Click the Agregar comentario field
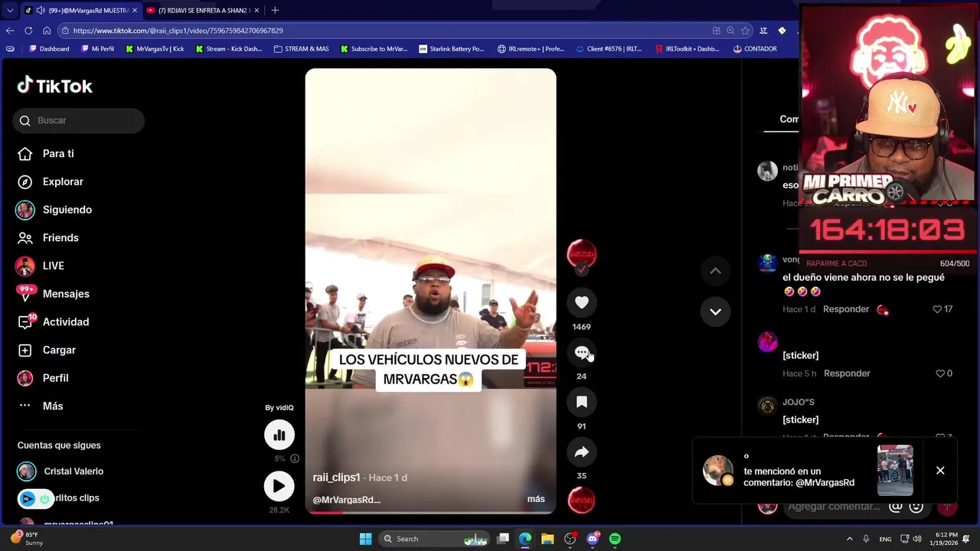 coord(834,507)
